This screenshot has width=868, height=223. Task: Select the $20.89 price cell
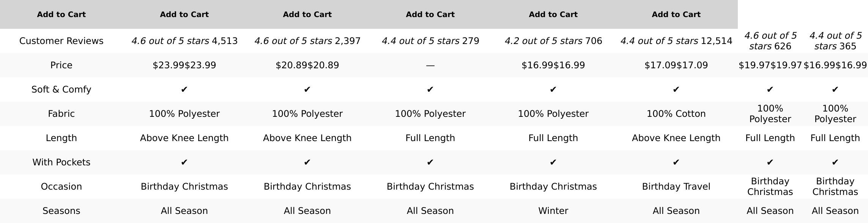(307, 65)
